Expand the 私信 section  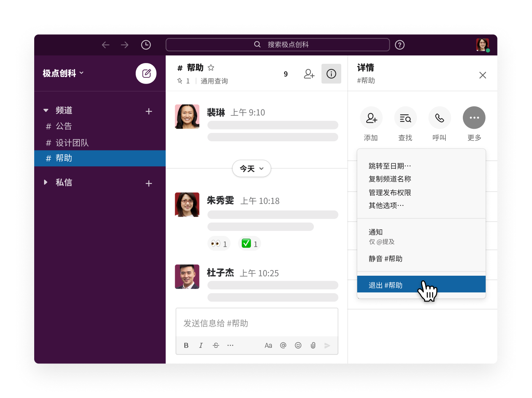coord(46,182)
